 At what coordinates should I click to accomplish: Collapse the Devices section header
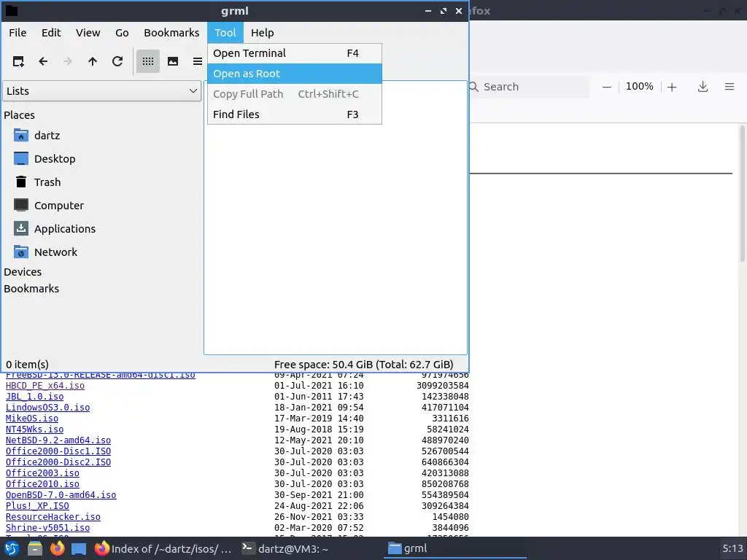click(x=23, y=272)
